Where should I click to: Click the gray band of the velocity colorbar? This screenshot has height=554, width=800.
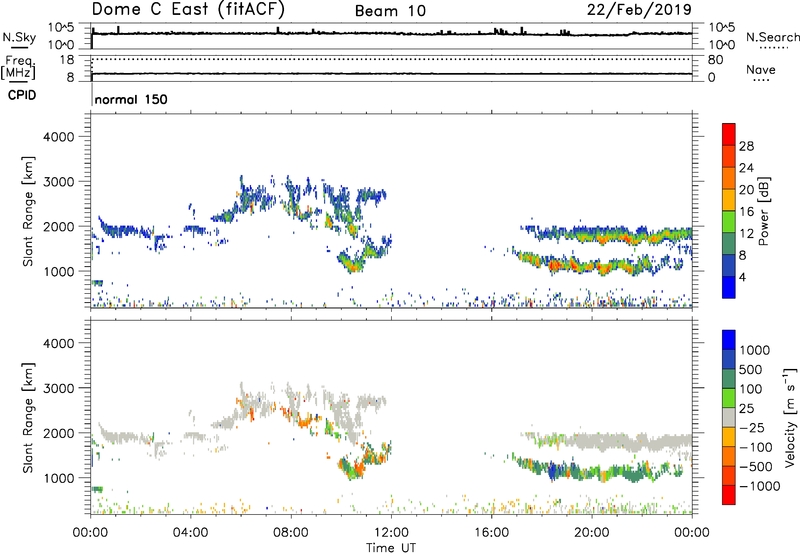coord(729,417)
